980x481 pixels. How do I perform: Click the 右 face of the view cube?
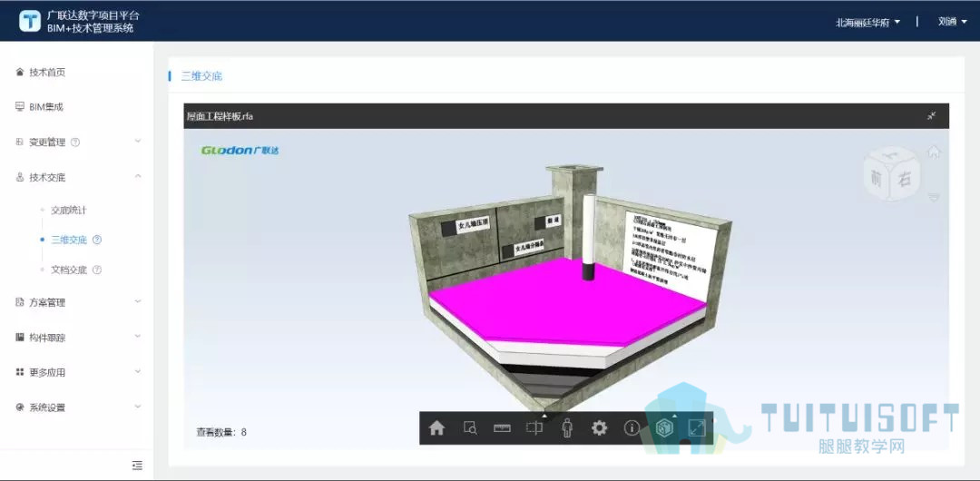tap(904, 180)
